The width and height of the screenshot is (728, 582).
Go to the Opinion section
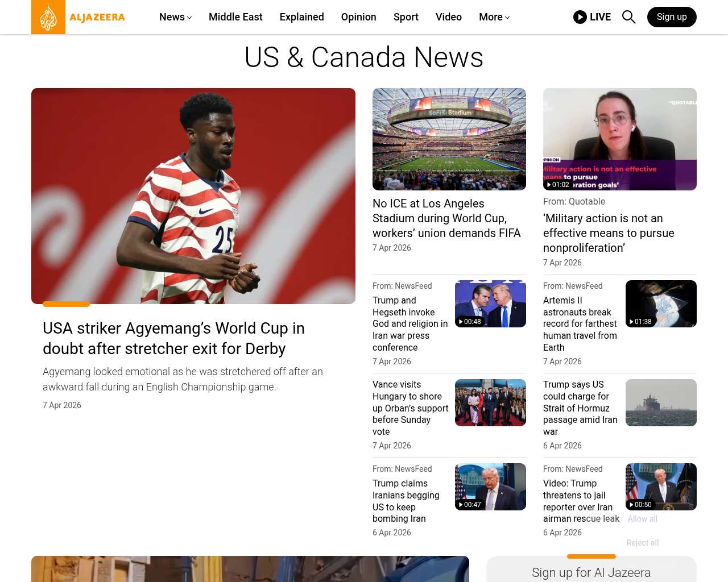coord(358,17)
